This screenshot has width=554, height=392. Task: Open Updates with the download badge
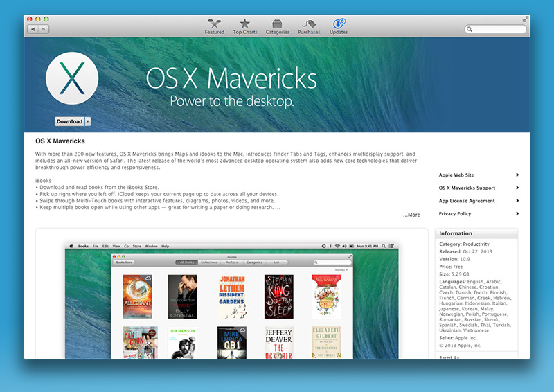(x=339, y=26)
